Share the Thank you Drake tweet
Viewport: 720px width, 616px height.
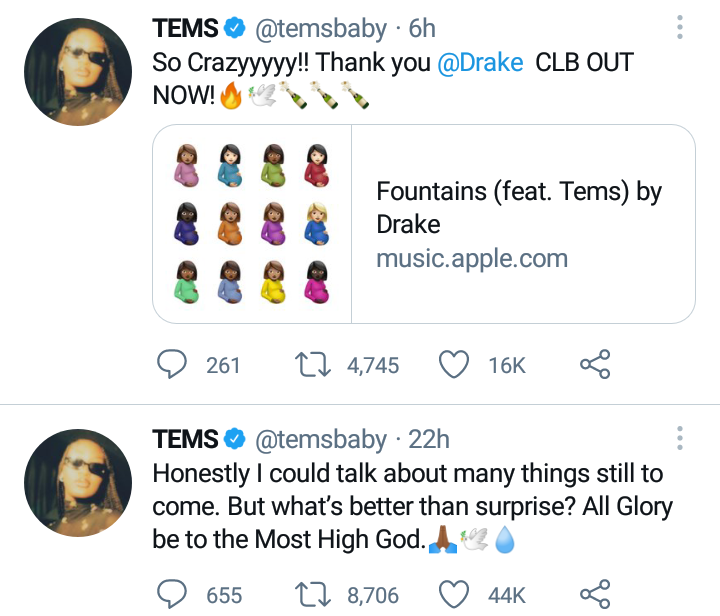pos(594,365)
